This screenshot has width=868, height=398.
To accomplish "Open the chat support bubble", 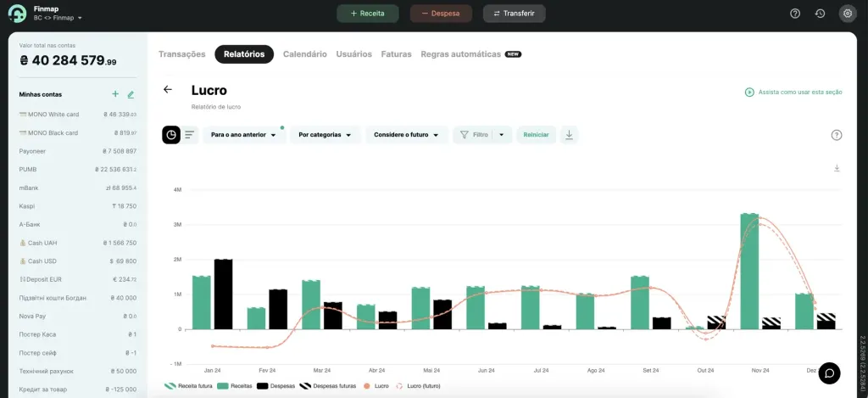I will point(829,373).
